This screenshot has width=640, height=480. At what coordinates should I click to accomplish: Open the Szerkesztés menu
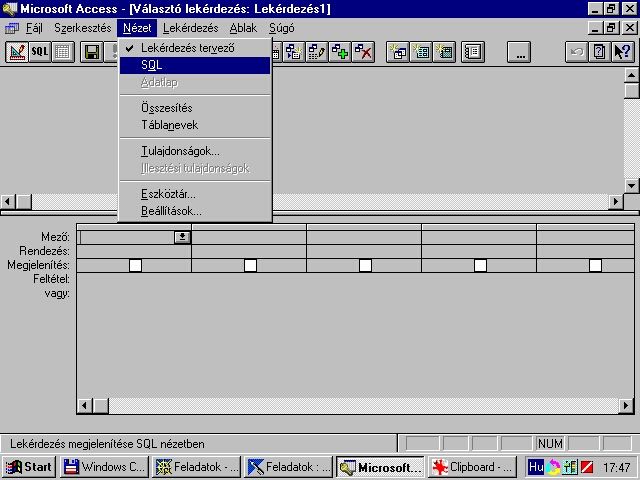click(83, 28)
